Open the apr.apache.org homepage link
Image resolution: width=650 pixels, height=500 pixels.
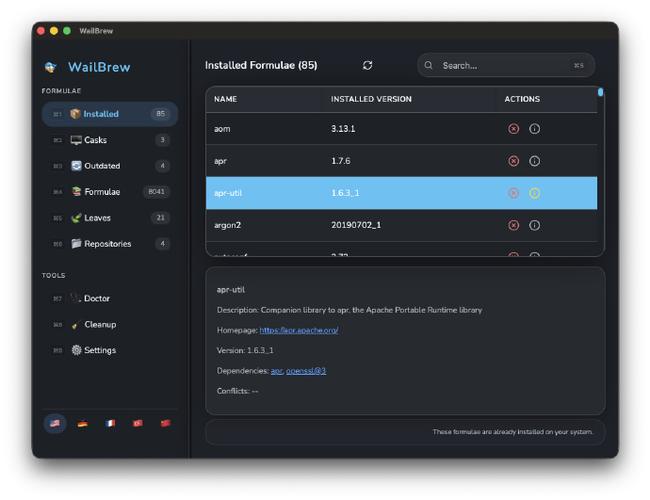click(x=299, y=330)
